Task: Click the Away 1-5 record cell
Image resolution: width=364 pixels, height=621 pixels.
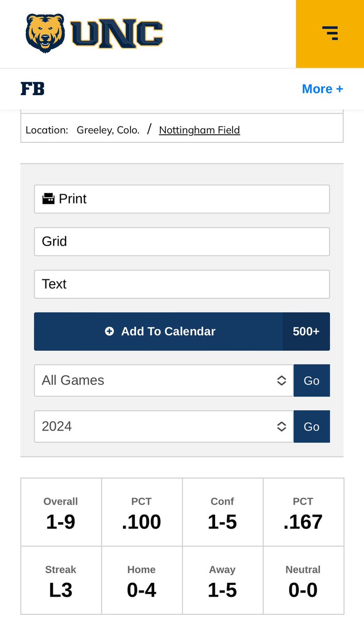Action: 222,580
